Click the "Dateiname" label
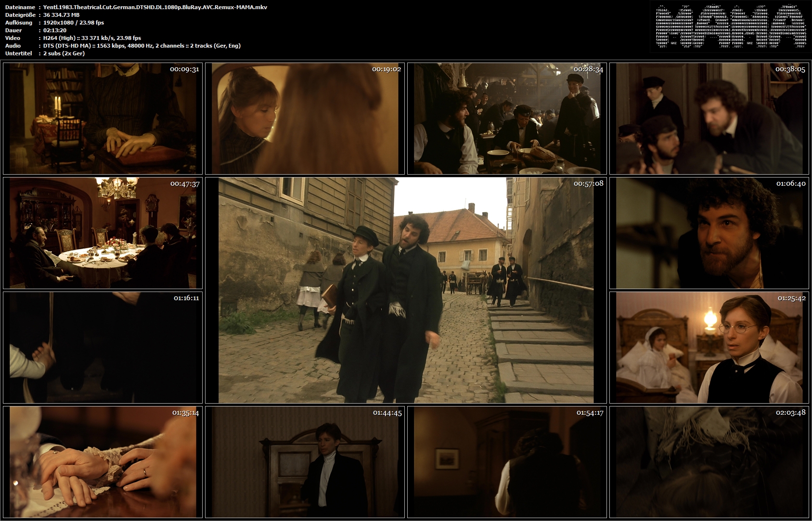This screenshot has height=521, width=812. coord(20,7)
